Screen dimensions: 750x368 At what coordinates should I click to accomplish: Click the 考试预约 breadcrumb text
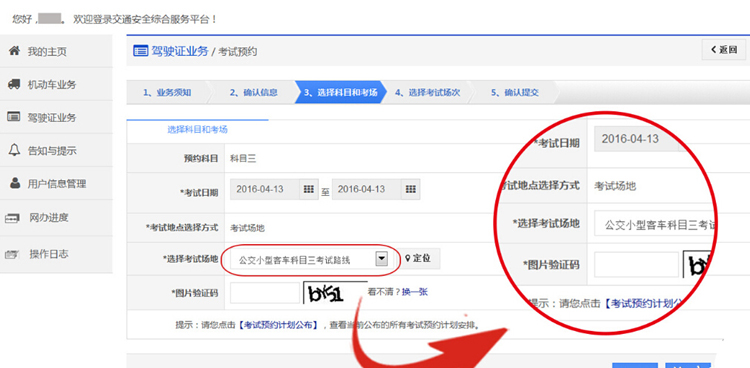(238, 51)
